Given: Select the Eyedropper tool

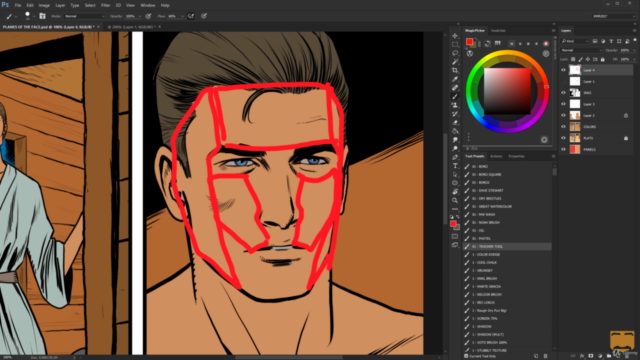Looking at the screenshot, I should (455, 79).
